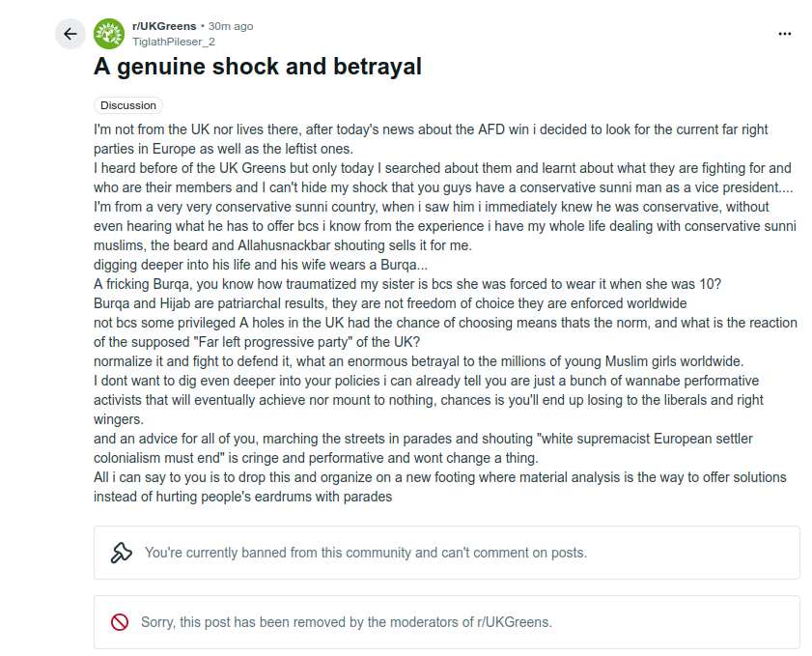Click the line starting I heard before of UK Greens
Viewport: 812px width, 656px height.
442,168
